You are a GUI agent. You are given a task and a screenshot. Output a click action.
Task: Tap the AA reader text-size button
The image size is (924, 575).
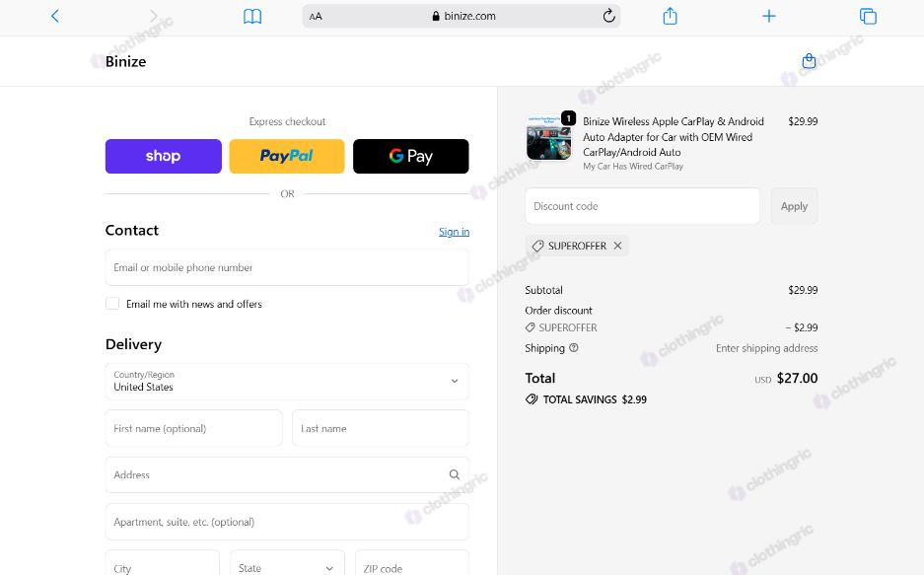(316, 17)
